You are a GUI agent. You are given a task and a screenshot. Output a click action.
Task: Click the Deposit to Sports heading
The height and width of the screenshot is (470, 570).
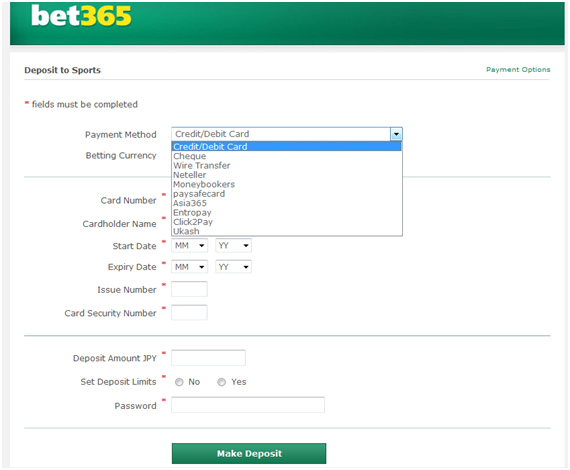pos(63,70)
